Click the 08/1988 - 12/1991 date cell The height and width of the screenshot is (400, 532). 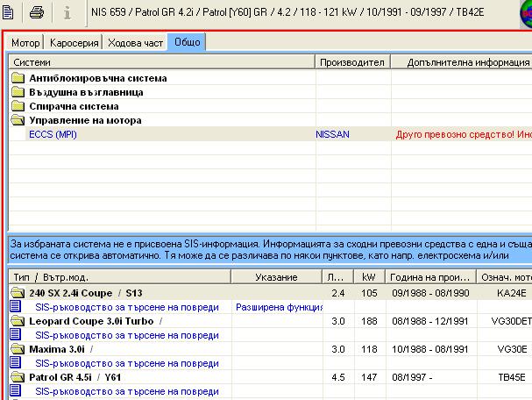point(429,321)
